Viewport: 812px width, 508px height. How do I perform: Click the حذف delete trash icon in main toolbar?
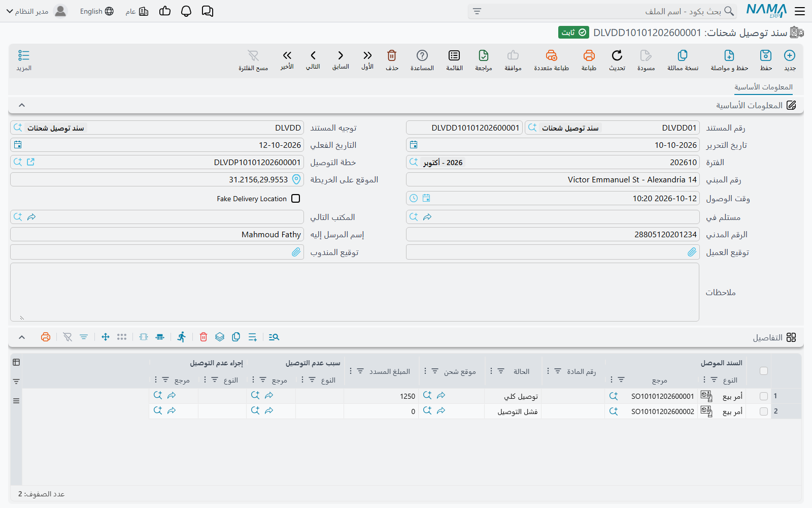pos(392,55)
